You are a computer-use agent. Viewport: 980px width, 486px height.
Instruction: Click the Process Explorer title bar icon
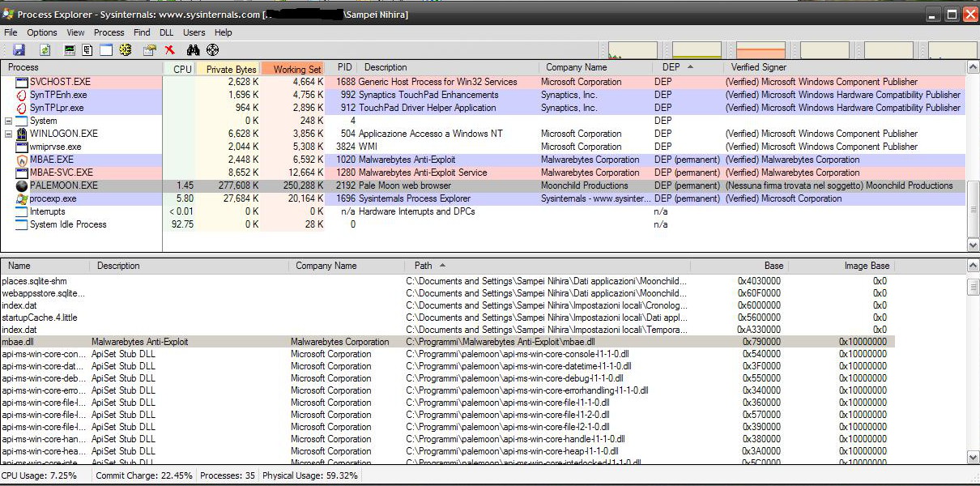coord(8,14)
